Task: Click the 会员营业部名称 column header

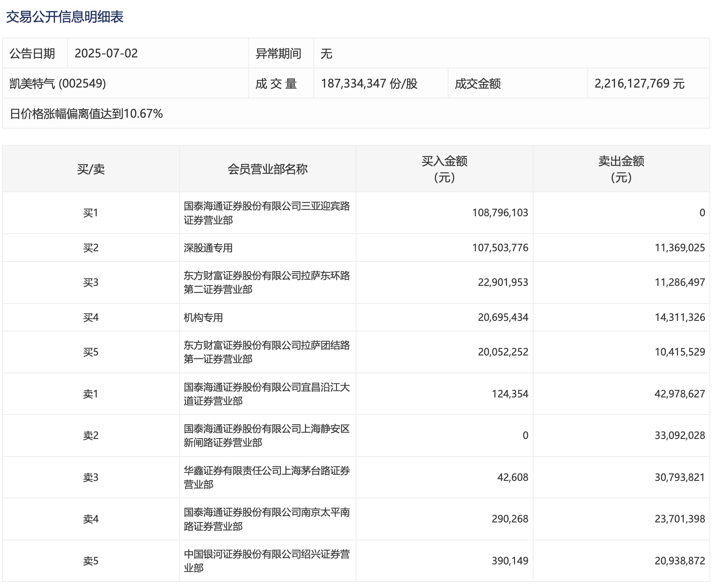Action: (267, 169)
